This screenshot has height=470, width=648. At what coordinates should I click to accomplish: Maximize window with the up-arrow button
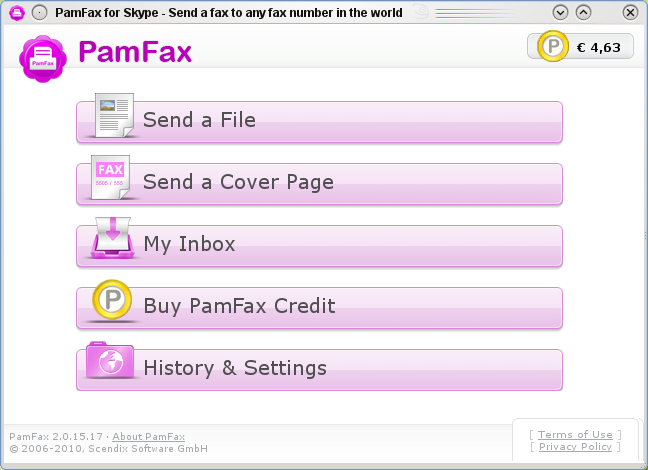pyautogui.click(x=584, y=12)
